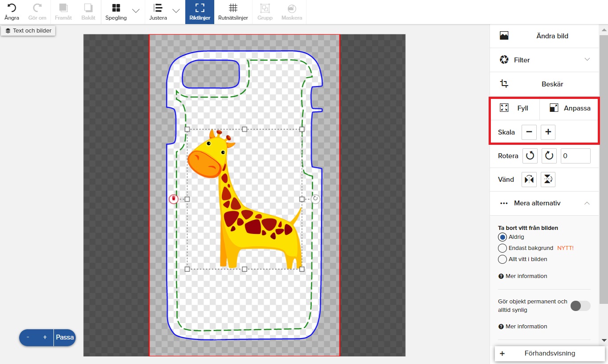Select the Endast bakgrund radio option
608x364 pixels.
click(502, 248)
